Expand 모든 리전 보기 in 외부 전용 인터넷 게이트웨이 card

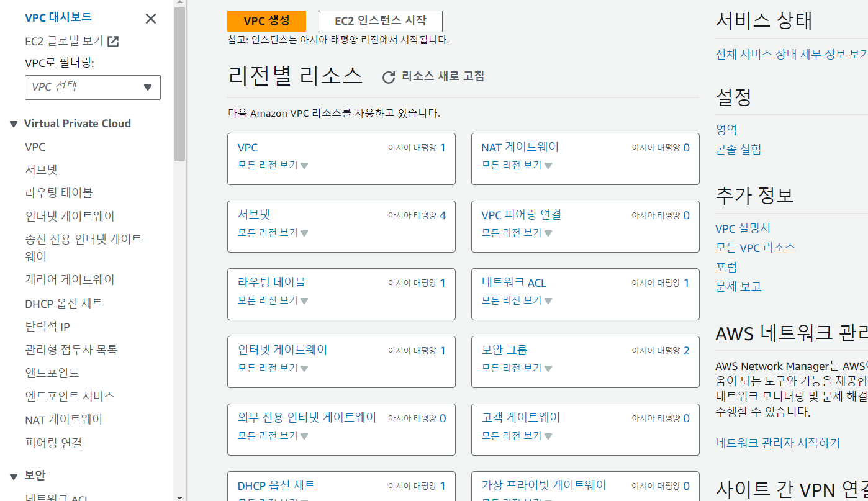(x=273, y=436)
